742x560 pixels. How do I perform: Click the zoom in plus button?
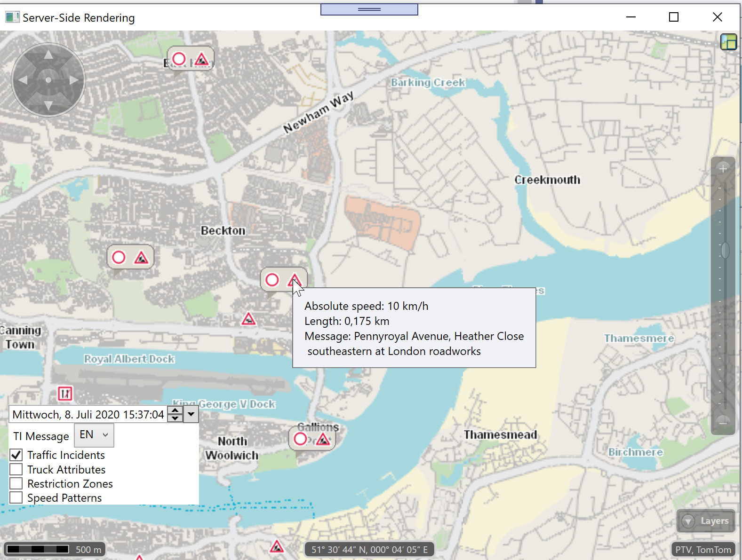click(x=723, y=168)
